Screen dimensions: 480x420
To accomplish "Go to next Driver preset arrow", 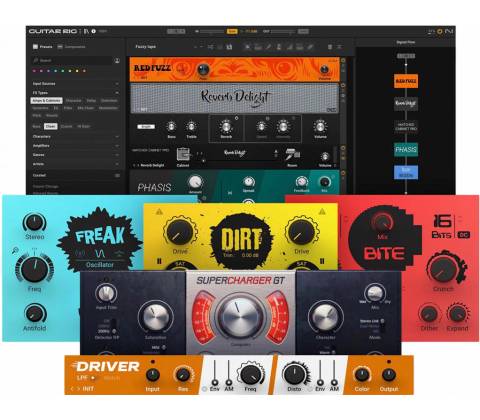I will point(79,389).
